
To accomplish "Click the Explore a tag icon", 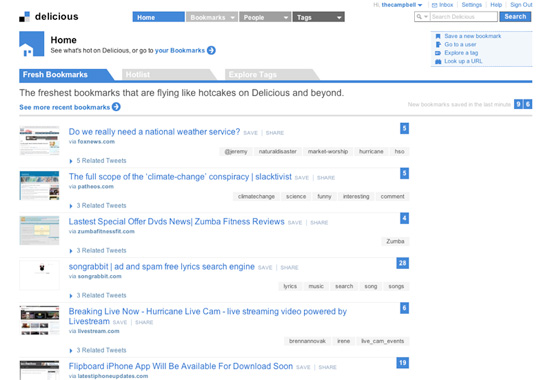I will 438,53.
